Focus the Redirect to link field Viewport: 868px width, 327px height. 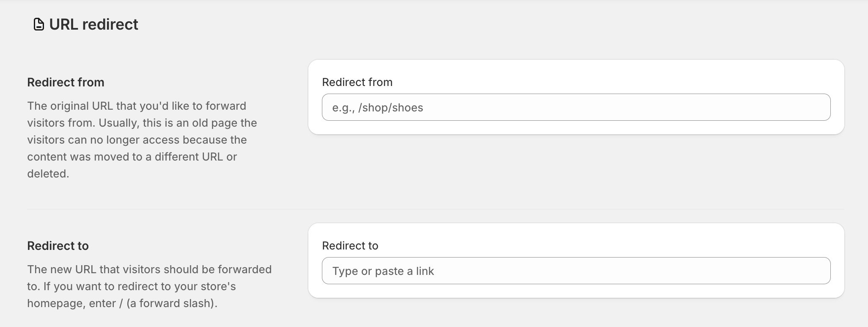(576, 271)
